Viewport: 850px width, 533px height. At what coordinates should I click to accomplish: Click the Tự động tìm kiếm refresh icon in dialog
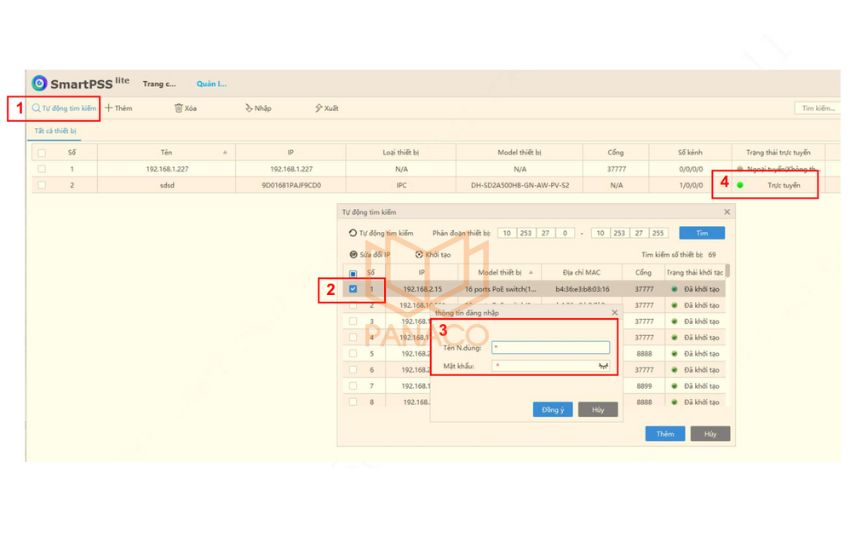click(x=353, y=233)
